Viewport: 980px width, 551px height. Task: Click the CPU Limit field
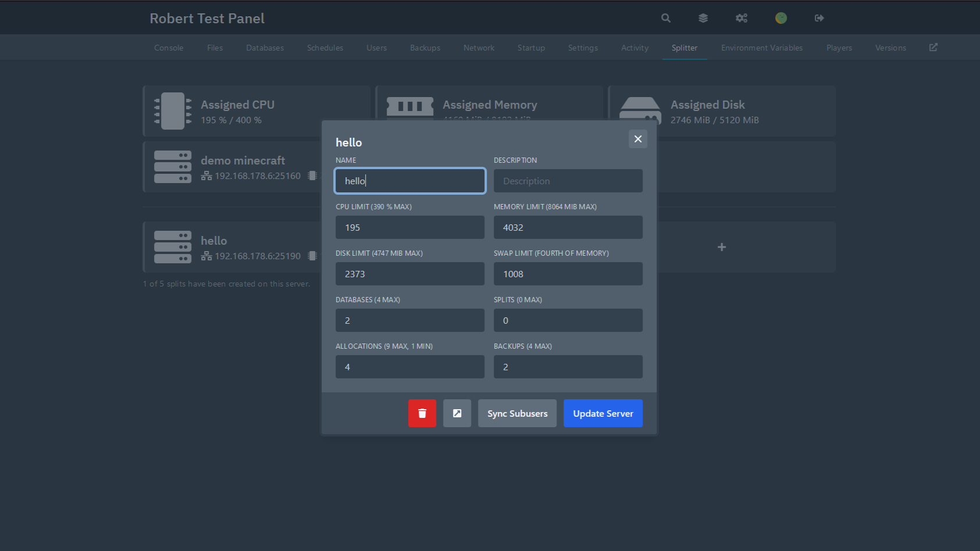point(410,227)
